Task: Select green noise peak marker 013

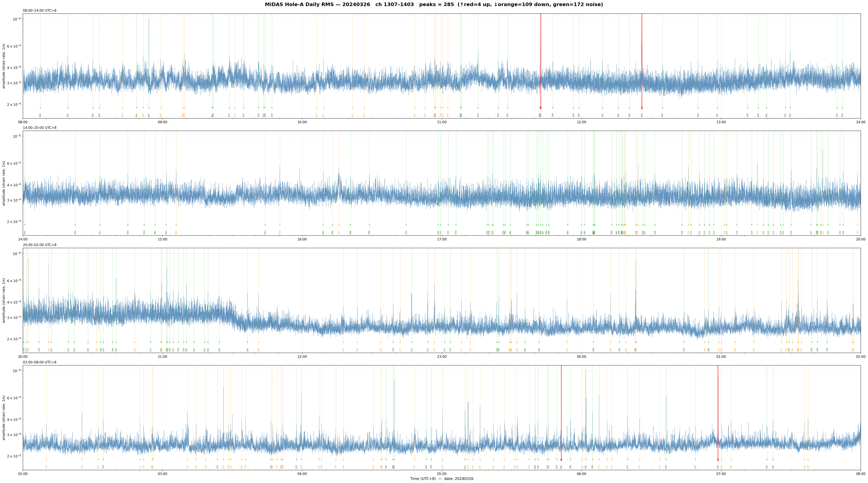Action: (x=229, y=108)
